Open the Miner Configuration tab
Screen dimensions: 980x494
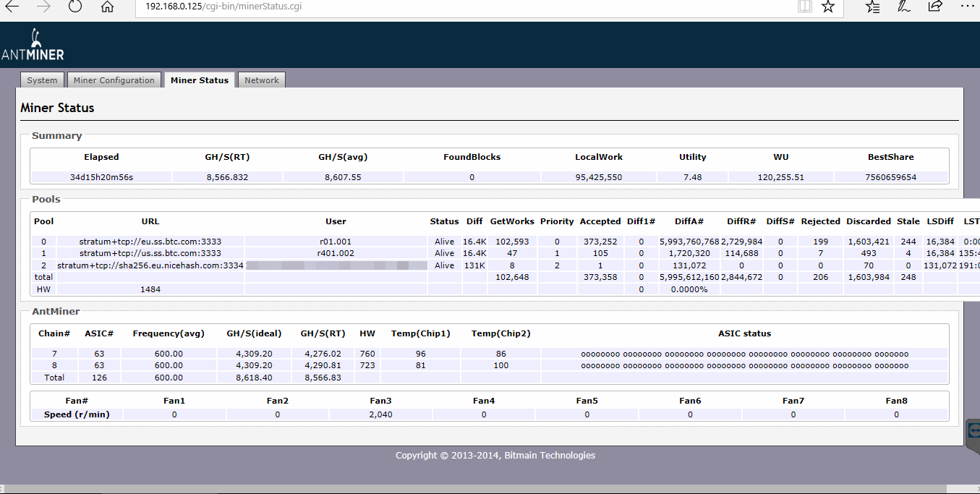tap(114, 80)
